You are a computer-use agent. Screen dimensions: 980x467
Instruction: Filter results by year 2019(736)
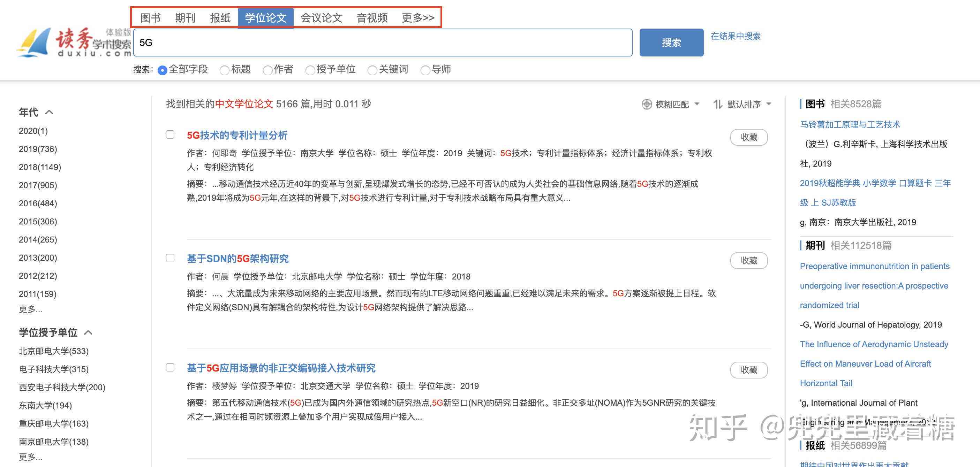pyautogui.click(x=38, y=149)
